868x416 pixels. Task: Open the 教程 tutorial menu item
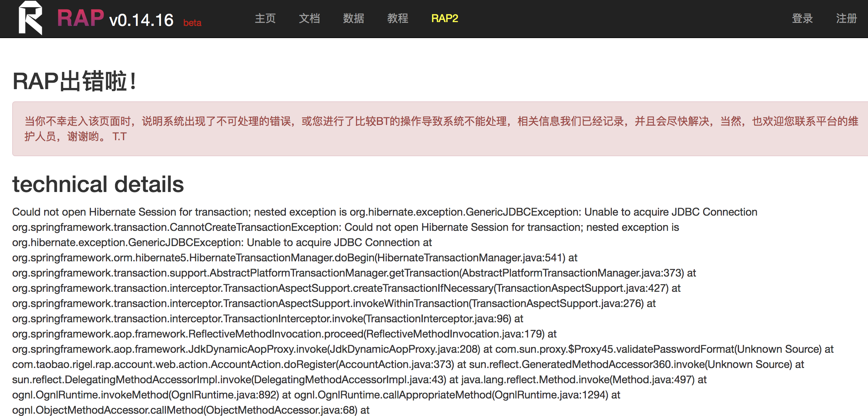[397, 18]
